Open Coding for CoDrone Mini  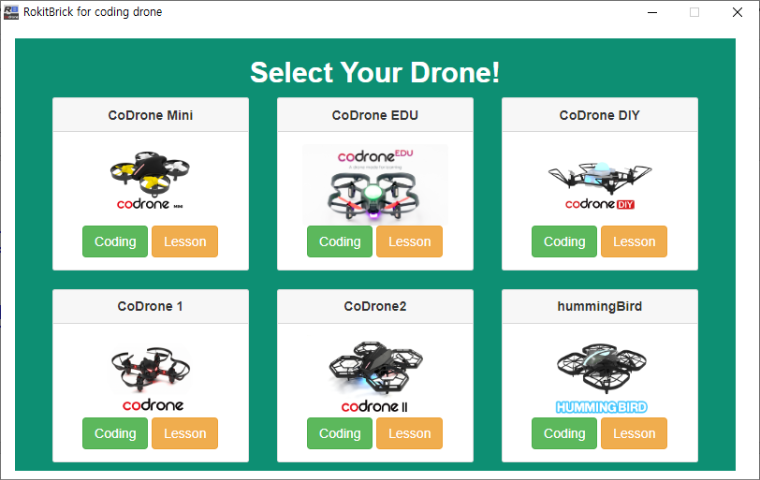(115, 241)
